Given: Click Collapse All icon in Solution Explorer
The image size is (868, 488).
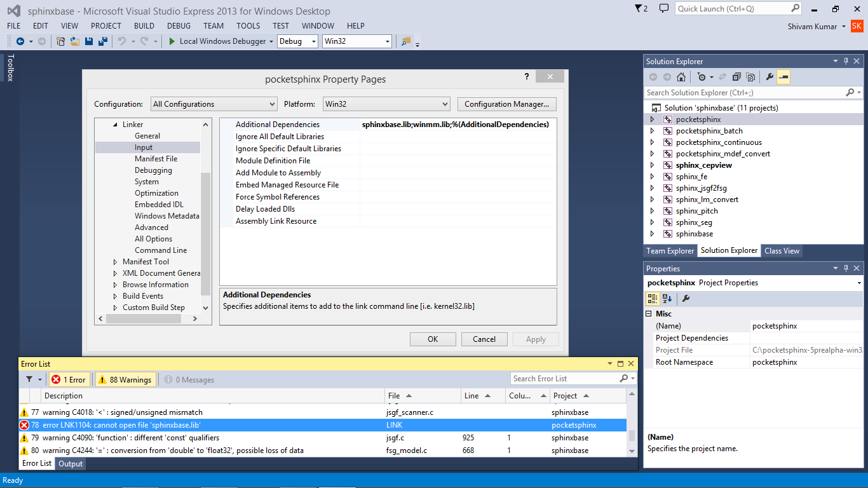Looking at the screenshot, I should [x=736, y=77].
